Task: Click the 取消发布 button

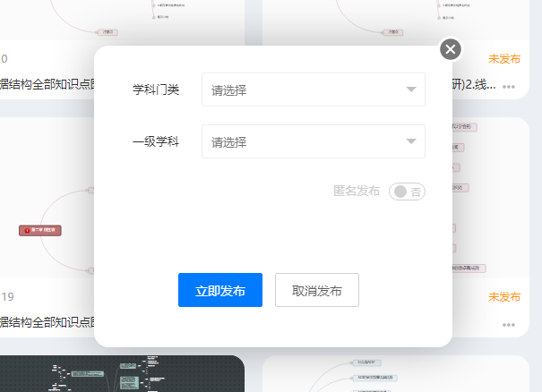Action: (317, 290)
